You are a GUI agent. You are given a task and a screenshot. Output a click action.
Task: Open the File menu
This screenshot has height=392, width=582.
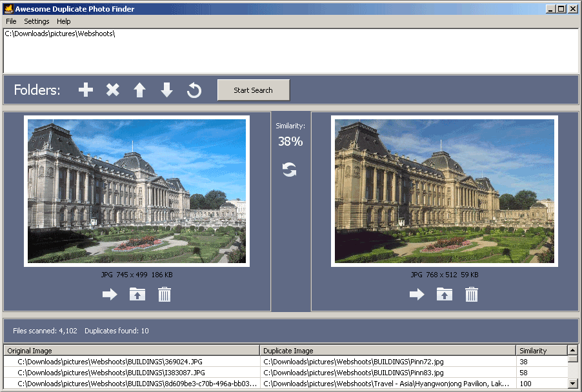tap(10, 21)
